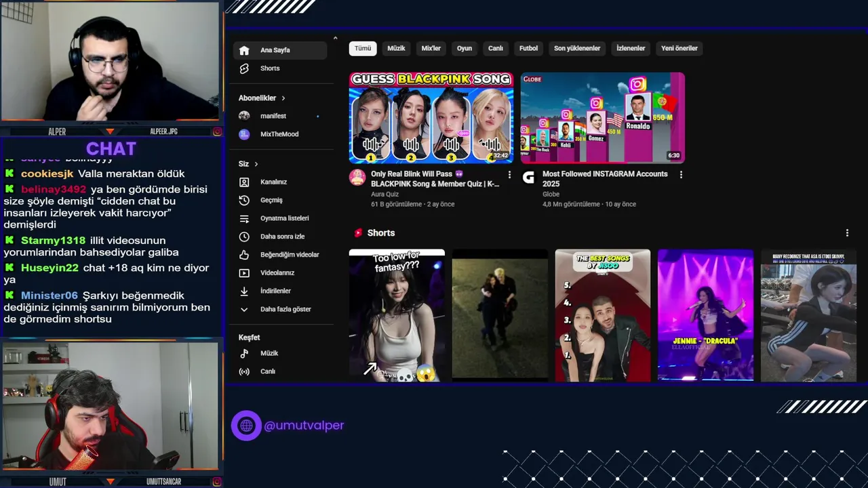The width and height of the screenshot is (868, 488).
Task: Click the Shorts logo beside section heading
Action: click(358, 233)
